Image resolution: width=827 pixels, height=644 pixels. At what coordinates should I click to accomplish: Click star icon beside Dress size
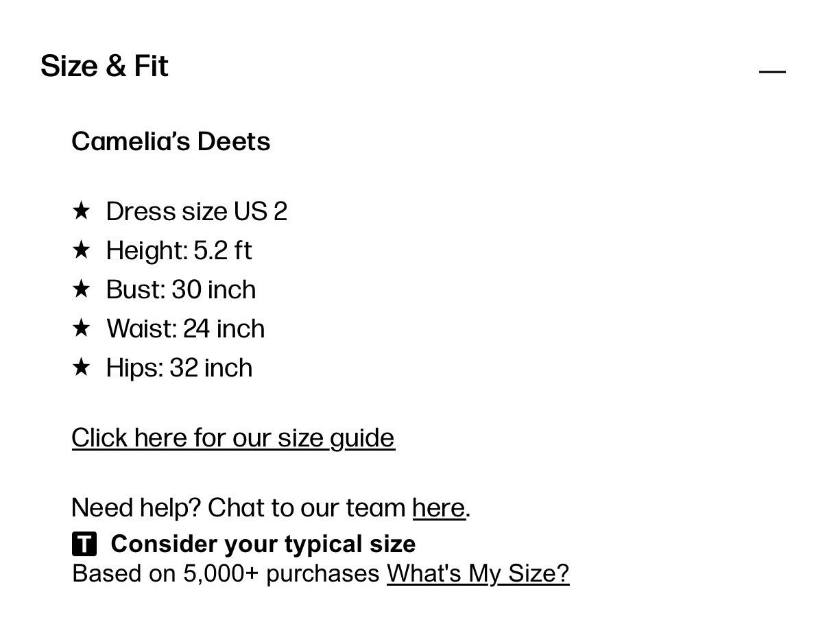coord(81,211)
